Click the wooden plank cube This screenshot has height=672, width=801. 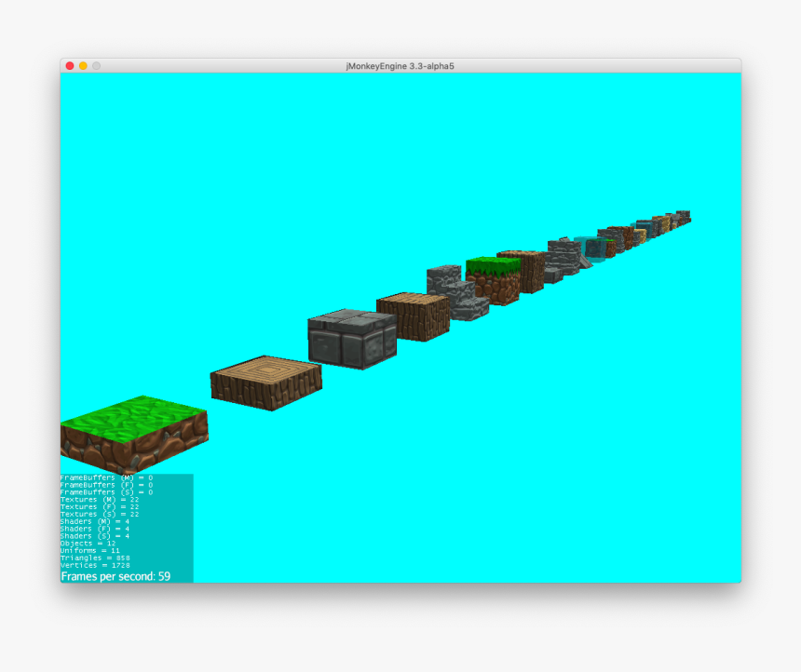(414, 316)
